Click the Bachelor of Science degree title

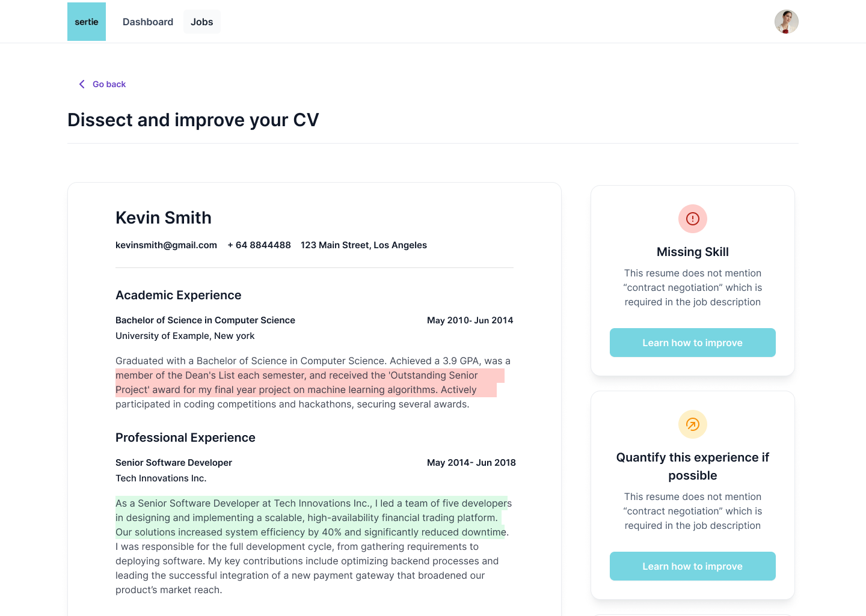pos(205,320)
